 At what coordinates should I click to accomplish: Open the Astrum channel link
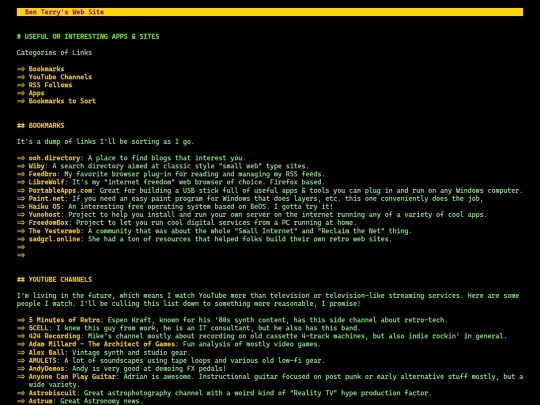click(x=40, y=401)
